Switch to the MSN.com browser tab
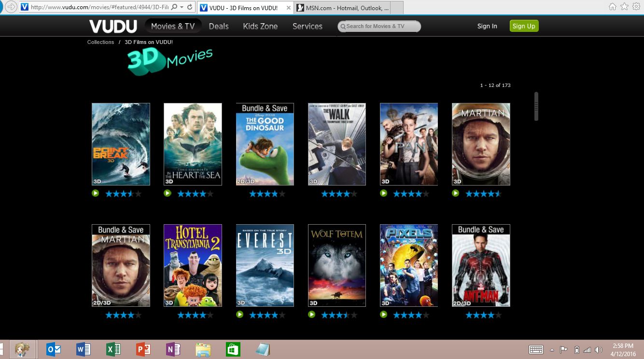 342,8
